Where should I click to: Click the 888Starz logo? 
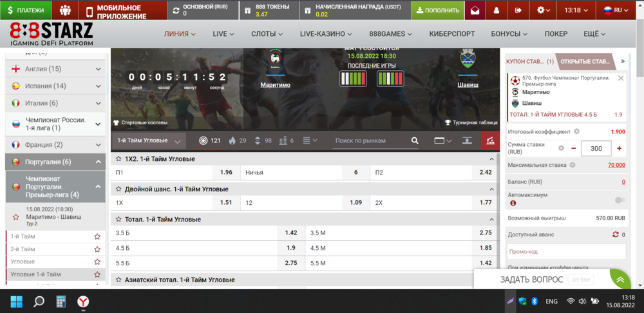coord(52,33)
